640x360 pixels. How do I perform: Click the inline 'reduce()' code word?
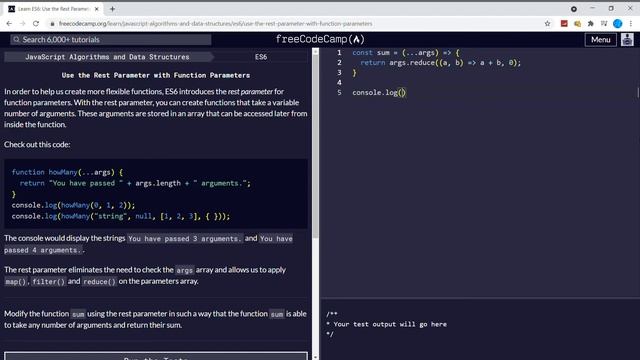click(x=100, y=281)
